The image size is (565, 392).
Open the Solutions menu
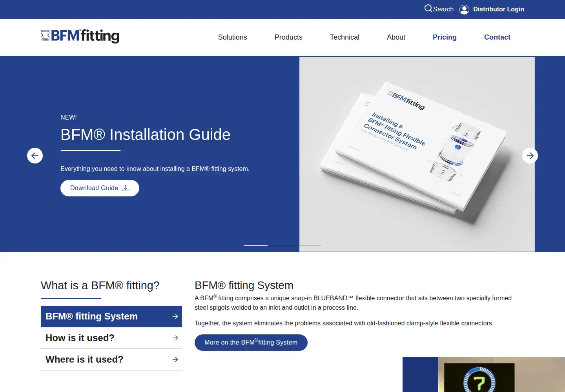click(233, 37)
